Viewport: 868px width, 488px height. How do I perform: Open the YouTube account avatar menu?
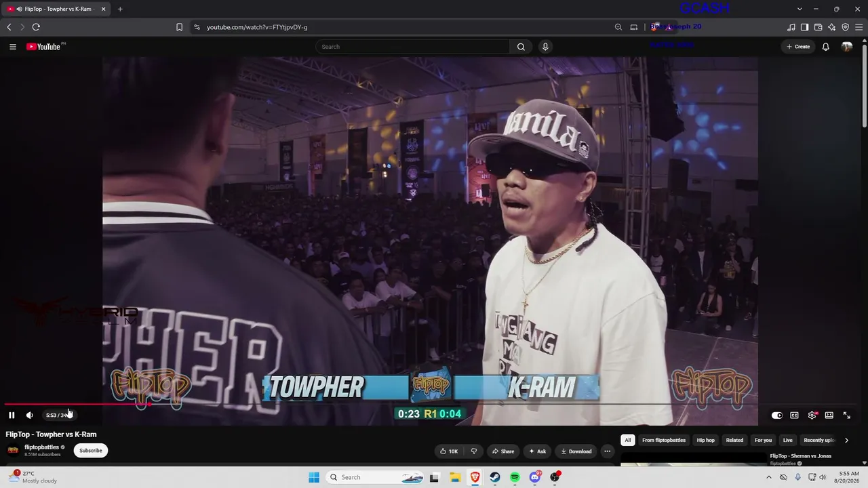[847, 47]
